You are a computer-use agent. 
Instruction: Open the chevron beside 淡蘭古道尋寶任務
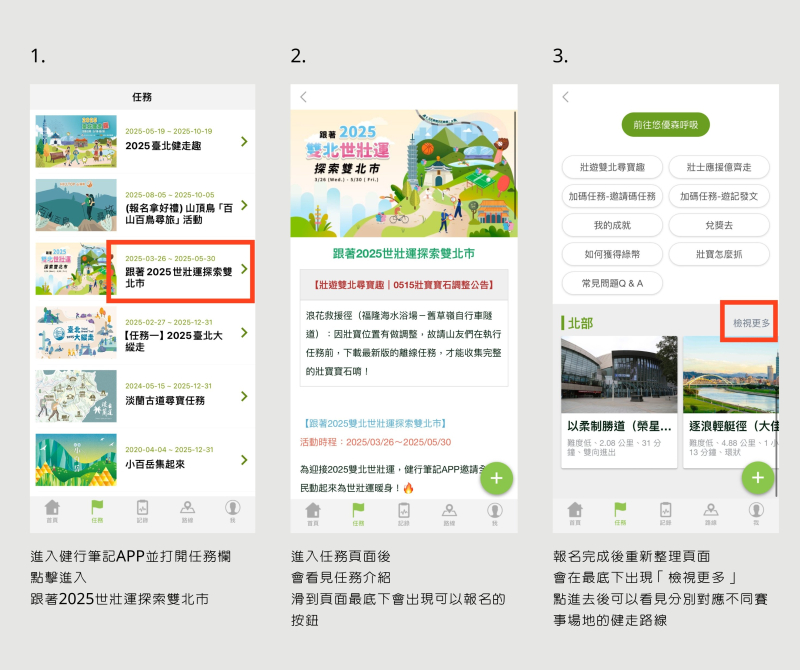click(244, 396)
